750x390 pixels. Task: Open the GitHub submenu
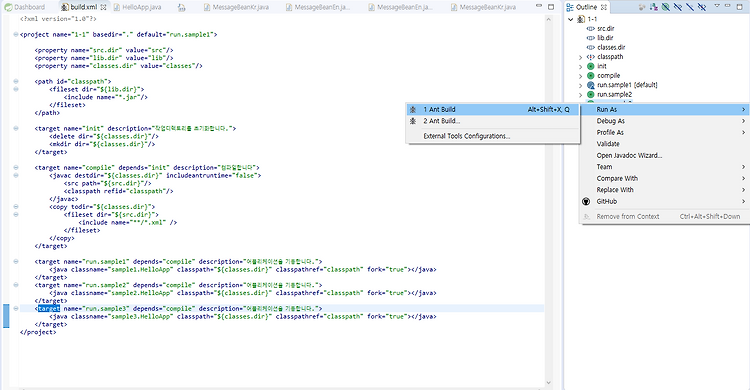pyautogui.click(x=665, y=201)
